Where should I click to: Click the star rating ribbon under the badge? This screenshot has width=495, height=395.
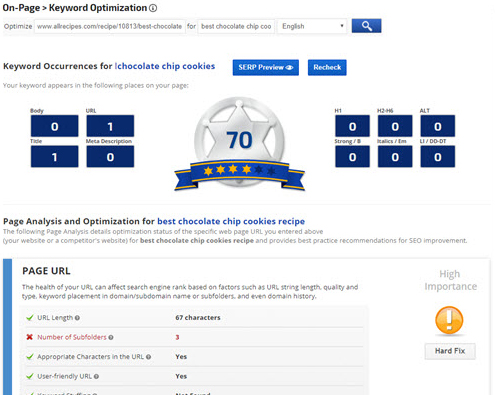point(239,174)
